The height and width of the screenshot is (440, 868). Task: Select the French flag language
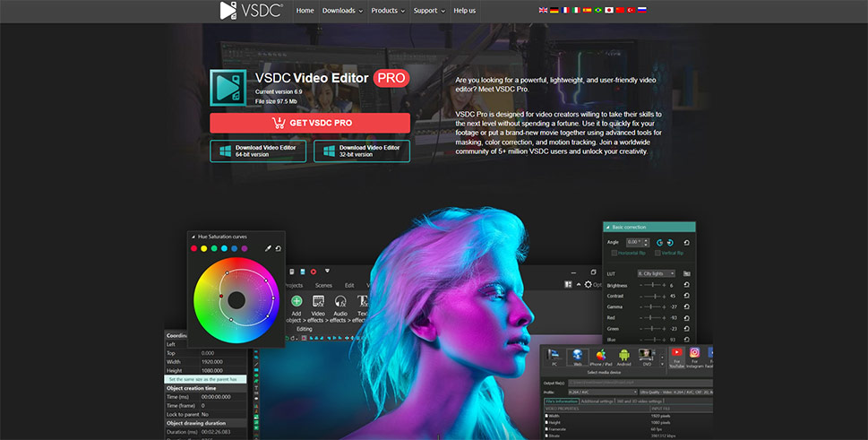coord(565,10)
